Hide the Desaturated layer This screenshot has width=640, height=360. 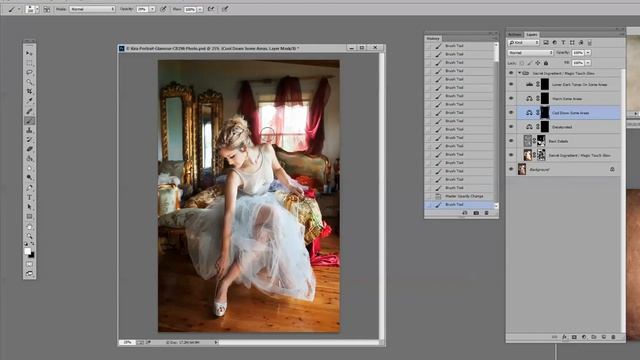[511, 127]
